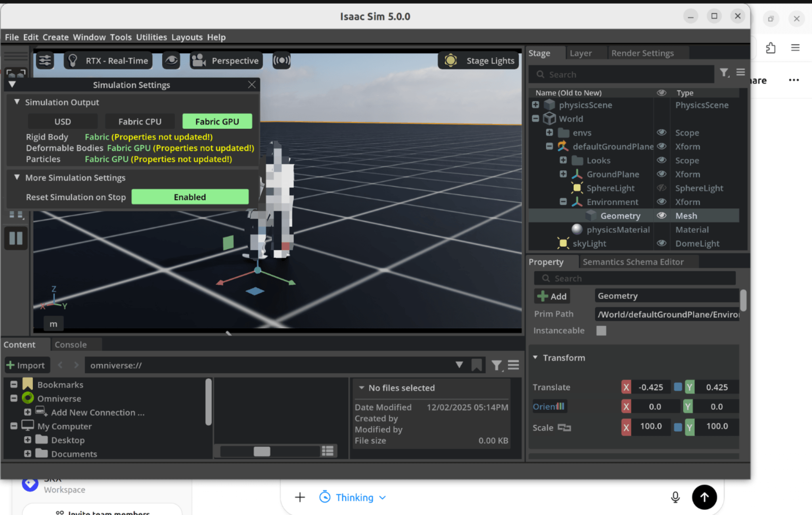Hide the Geometry mesh with eye toggle
The width and height of the screenshot is (812, 515).
pos(661,216)
